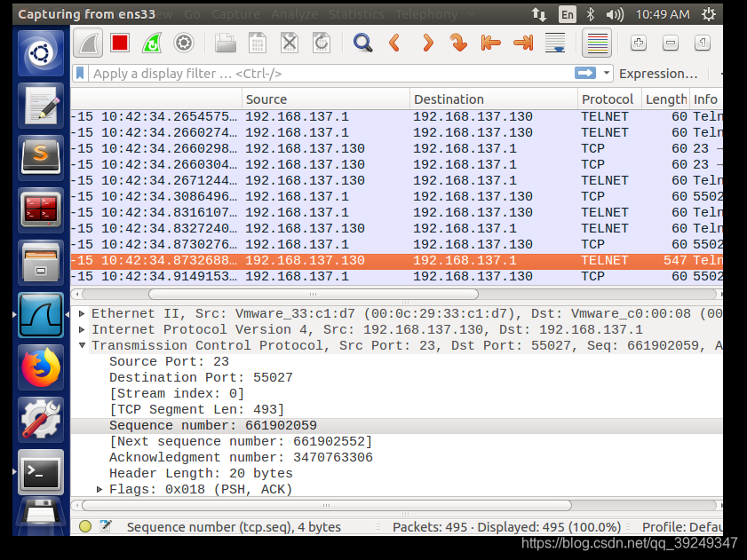Close the capture file X icon
The height and width of the screenshot is (560, 747).
290,43
